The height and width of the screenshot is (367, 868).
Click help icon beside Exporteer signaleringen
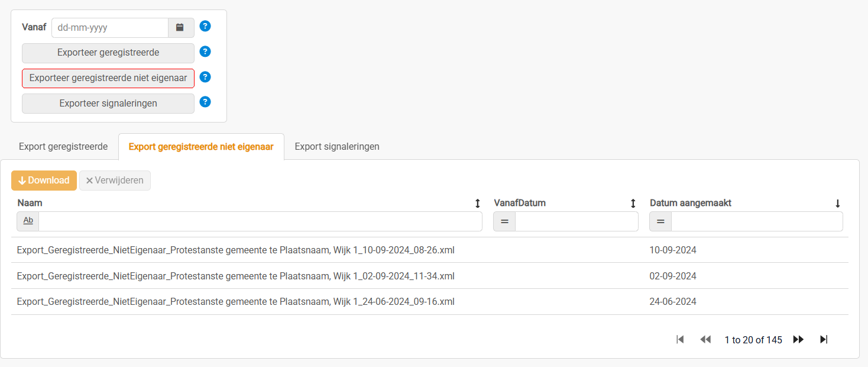coord(205,102)
